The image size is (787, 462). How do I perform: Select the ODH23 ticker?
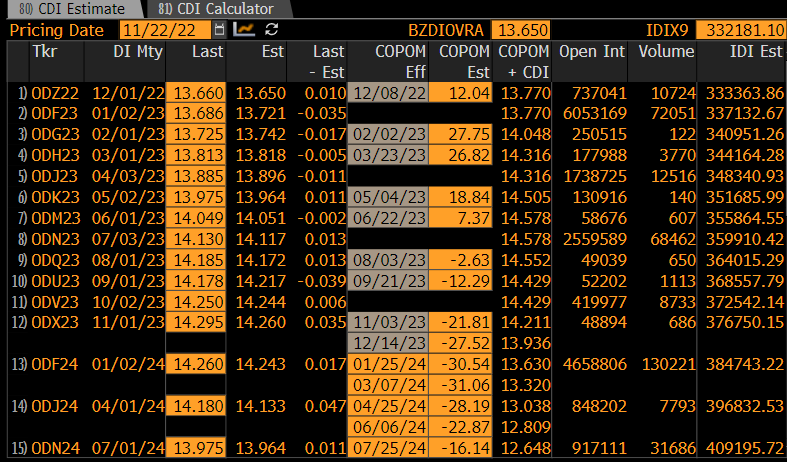coord(55,155)
